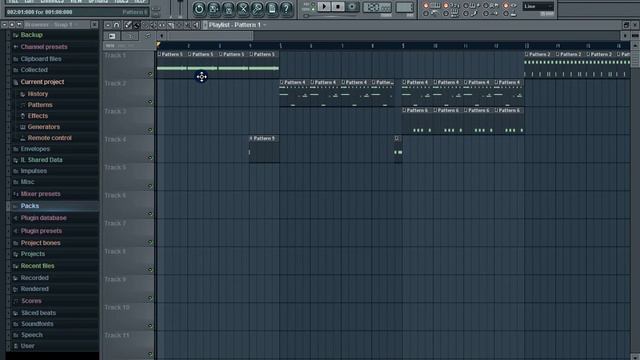Viewport: 640px width, 360px height.
Task: Select the Delete tool in playlist toolbar
Action: (145, 25)
